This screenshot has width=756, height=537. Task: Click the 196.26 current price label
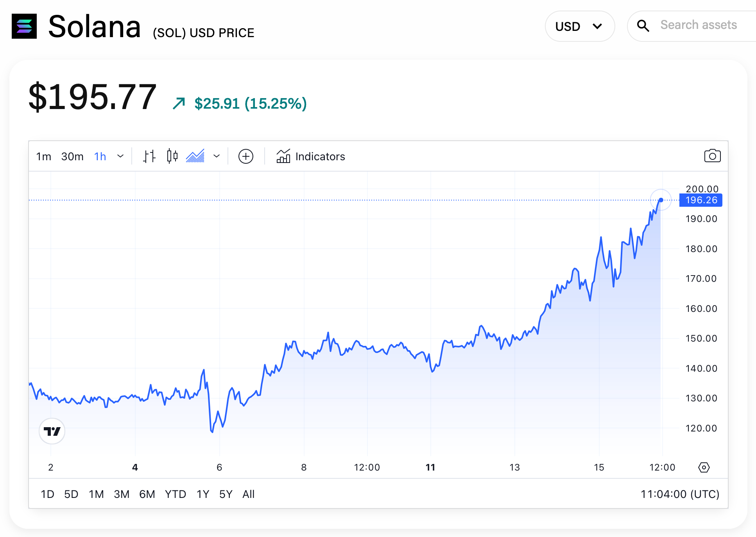click(701, 200)
